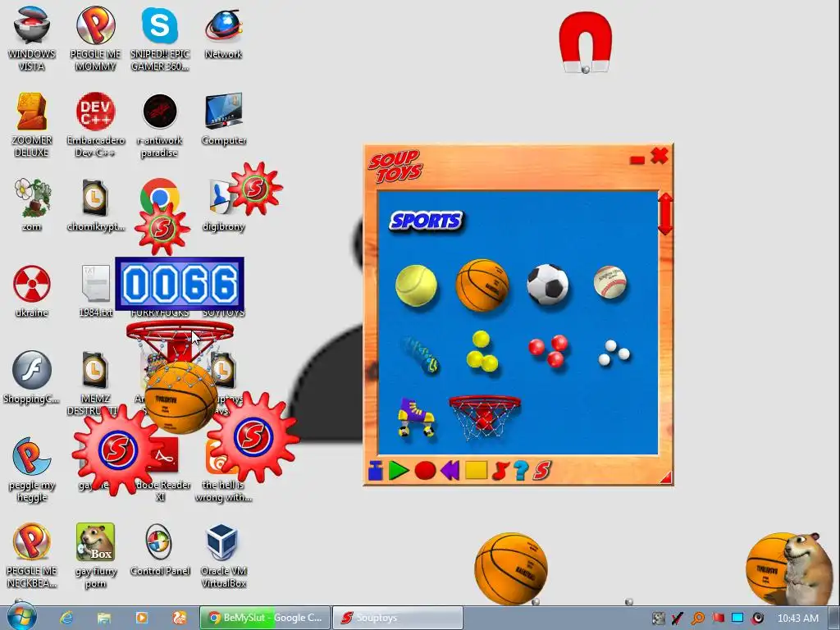Screen dimensions: 840x630
Task: Select the Control Panel desktop icon
Action: [x=160, y=550]
